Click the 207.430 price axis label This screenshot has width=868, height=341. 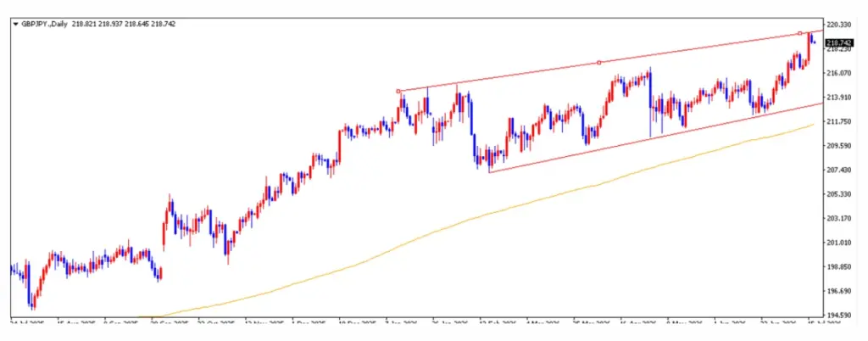click(x=838, y=170)
